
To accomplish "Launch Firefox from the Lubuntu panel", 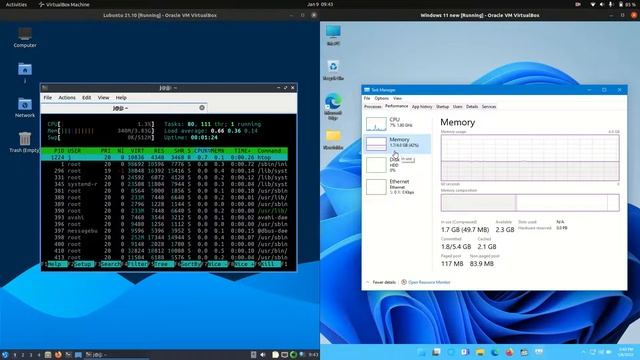I will [58, 355].
